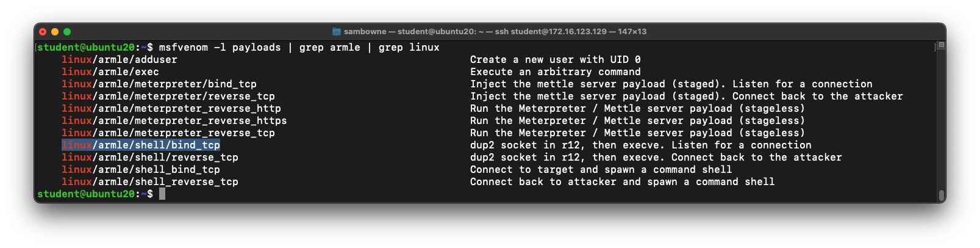980x248 pixels.
Task: Click the linux/armle/adduser payload line
Action: (120, 59)
